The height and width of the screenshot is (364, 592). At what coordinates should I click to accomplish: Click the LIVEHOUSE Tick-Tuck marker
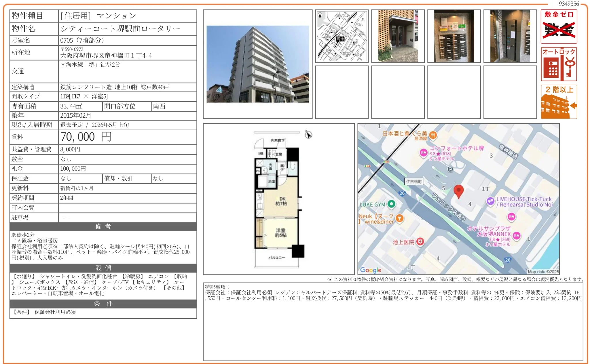click(491, 202)
